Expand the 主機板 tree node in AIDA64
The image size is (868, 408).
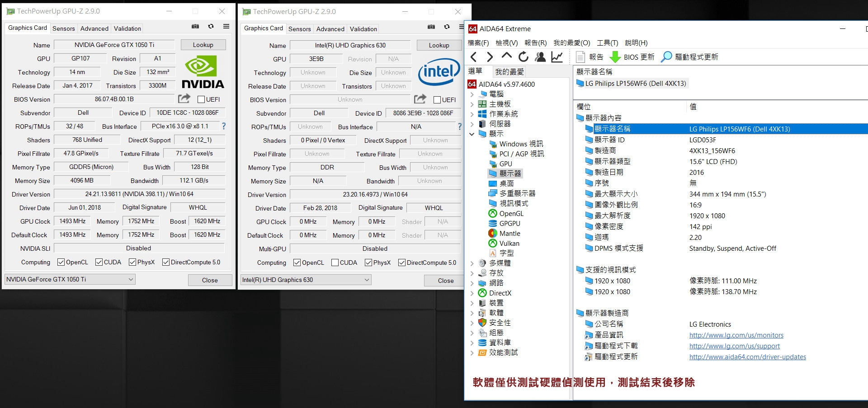click(472, 104)
